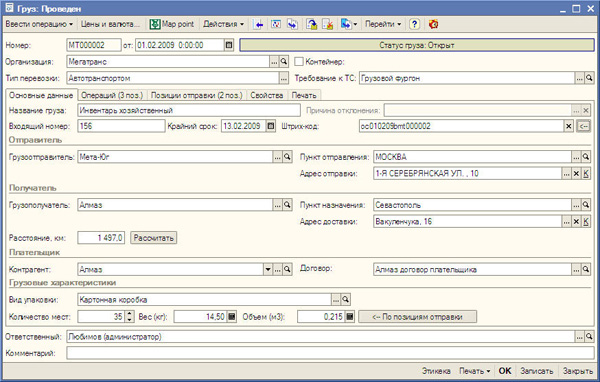Image resolution: width=600 pixels, height=382 pixels.
Task: Click the blue left-arrow toolbar icon
Action: pyautogui.click(x=259, y=24)
